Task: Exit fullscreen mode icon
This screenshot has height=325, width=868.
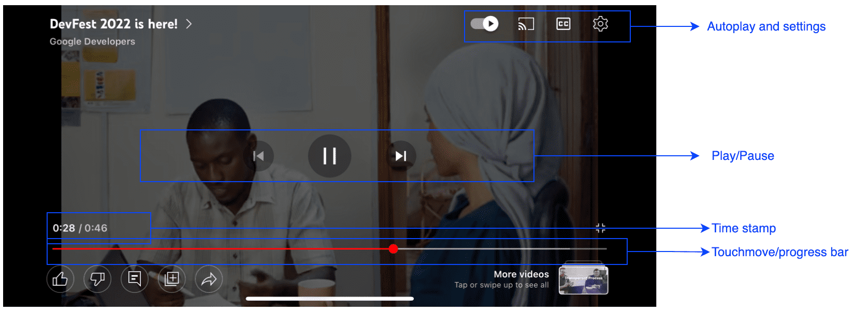Action: tap(600, 228)
